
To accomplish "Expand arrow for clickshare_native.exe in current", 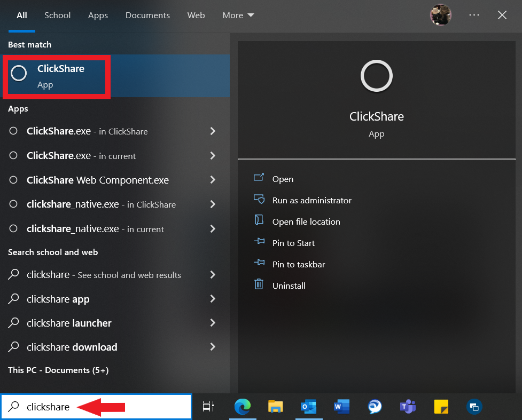I will click(213, 229).
